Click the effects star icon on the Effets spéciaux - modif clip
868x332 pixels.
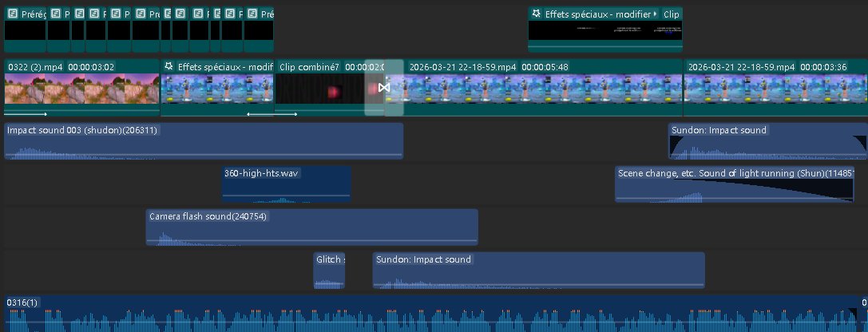(168, 67)
